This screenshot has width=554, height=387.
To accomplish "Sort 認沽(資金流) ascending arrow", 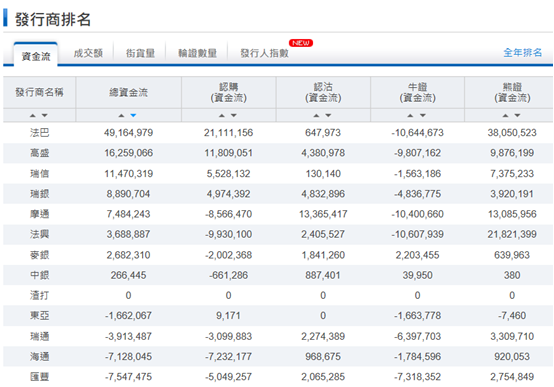I will (x=317, y=116).
